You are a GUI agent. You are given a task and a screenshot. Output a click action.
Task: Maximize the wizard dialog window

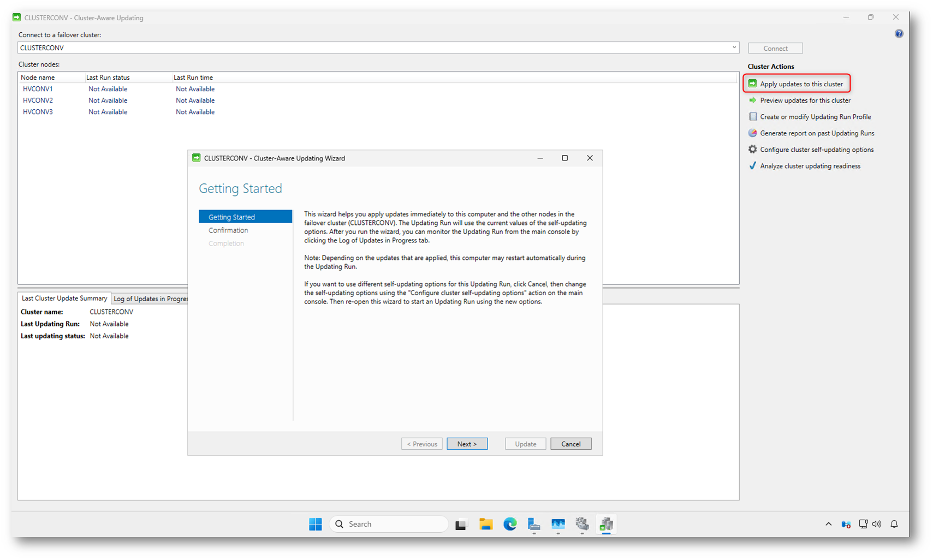tap(564, 158)
